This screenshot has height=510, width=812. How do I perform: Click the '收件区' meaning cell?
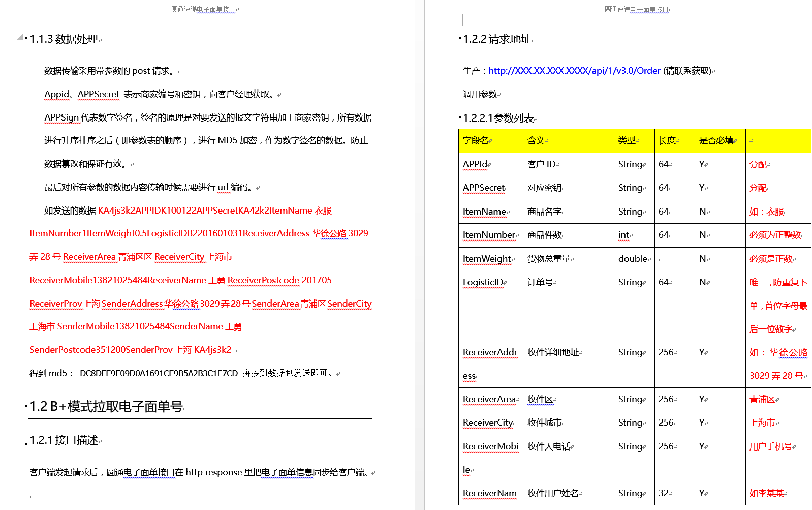pyautogui.click(x=569, y=399)
